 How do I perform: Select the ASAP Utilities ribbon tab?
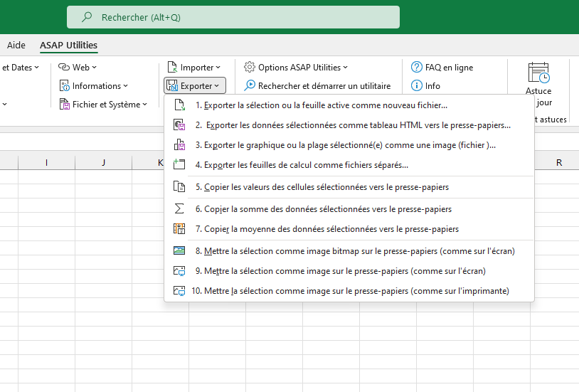pyautogui.click(x=69, y=45)
